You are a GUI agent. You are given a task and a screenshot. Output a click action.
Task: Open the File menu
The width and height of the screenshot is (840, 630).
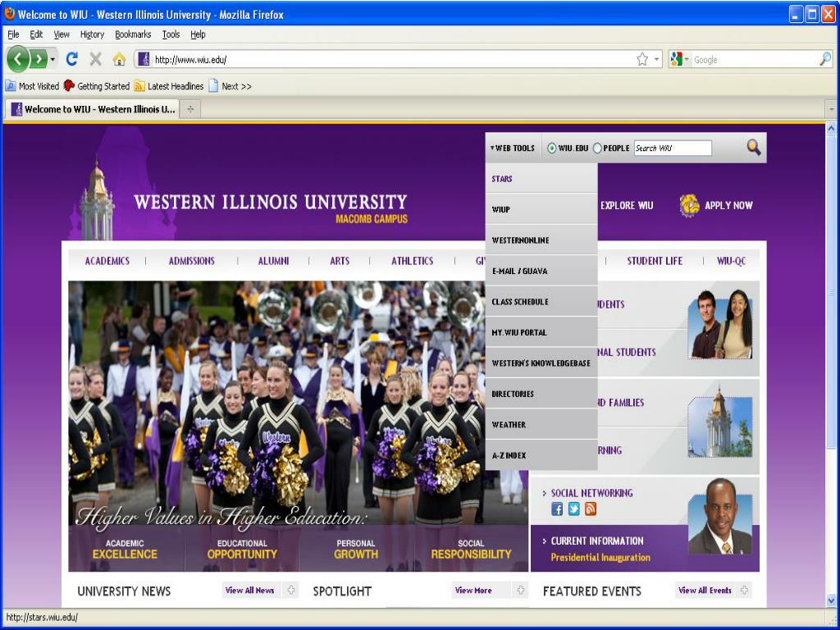coord(13,34)
